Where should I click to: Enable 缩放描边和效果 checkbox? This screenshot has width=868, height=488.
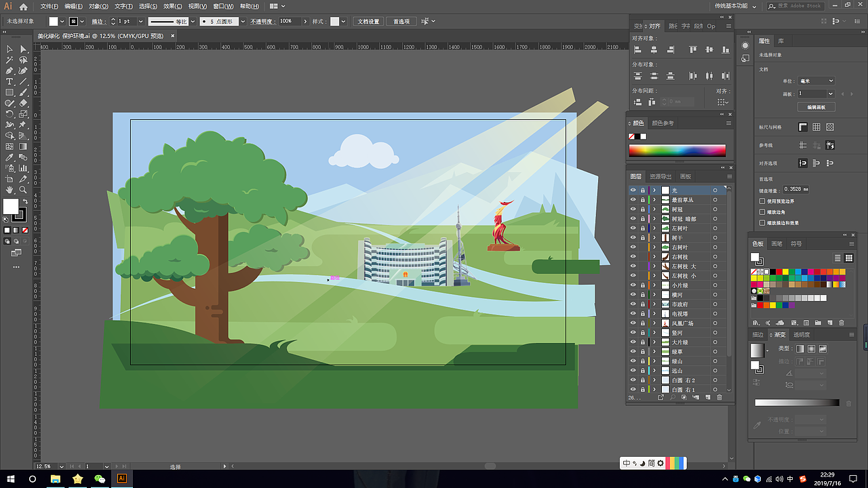762,223
